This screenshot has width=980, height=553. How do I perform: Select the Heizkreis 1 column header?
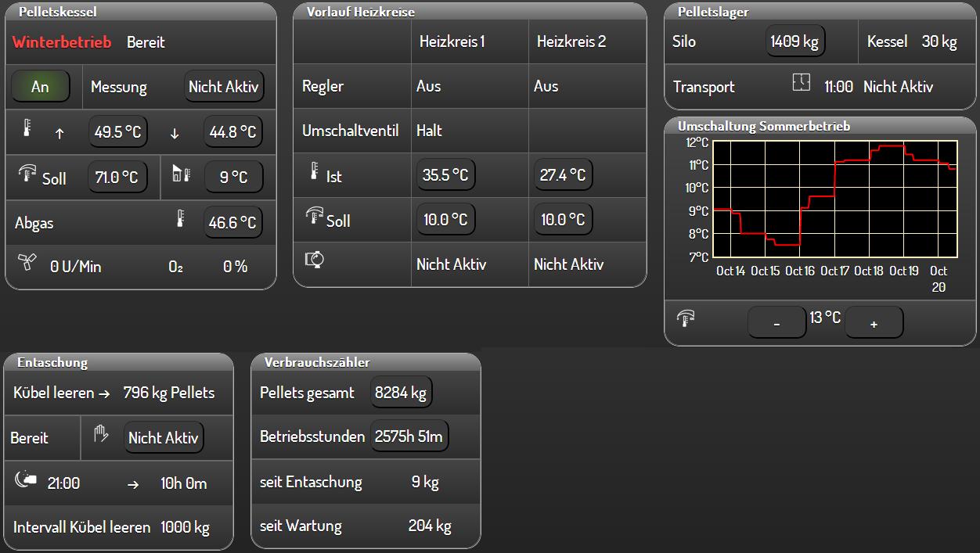452,42
